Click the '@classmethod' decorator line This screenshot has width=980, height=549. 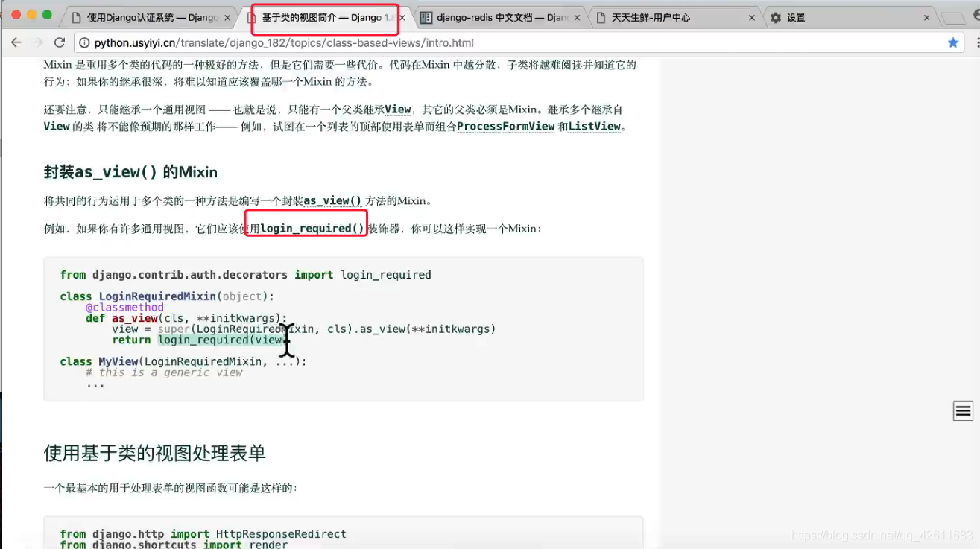(x=124, y=307)
